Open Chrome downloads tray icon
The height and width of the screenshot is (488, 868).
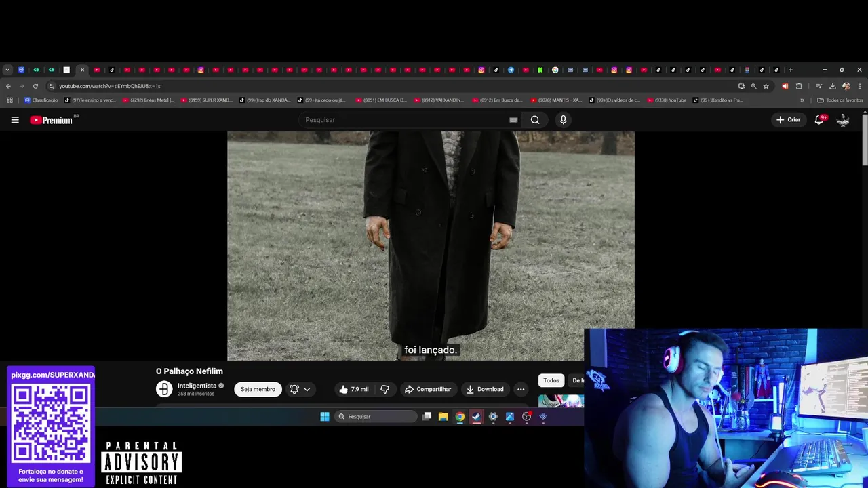pos(832,86)
